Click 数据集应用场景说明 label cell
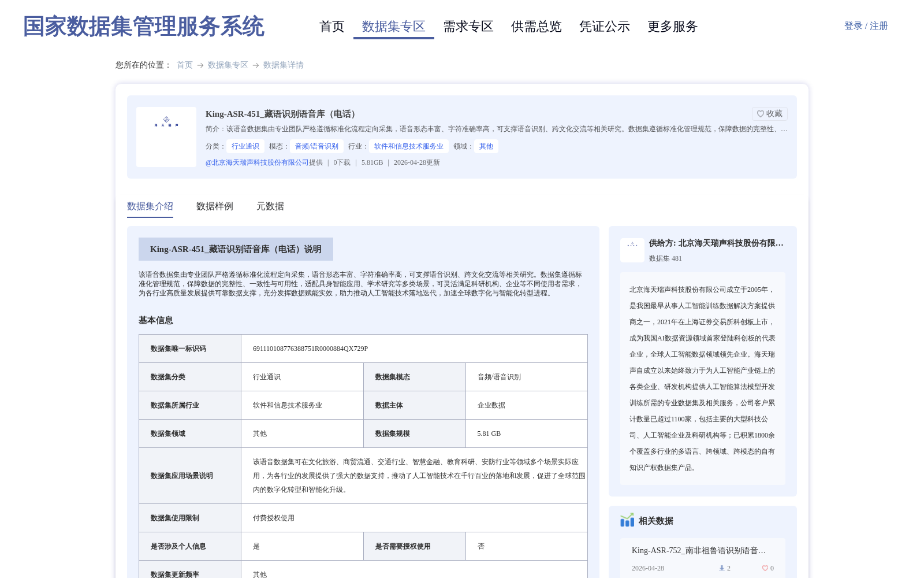Image resolution: width=924 pixels, height=578 pixels. (190, 476)
